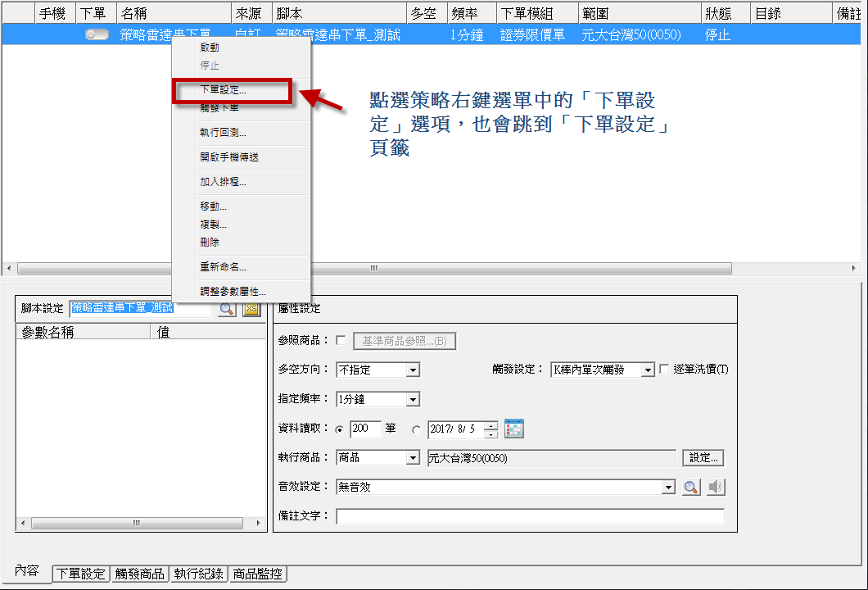Open the 音效設定 dropdown

668,488
